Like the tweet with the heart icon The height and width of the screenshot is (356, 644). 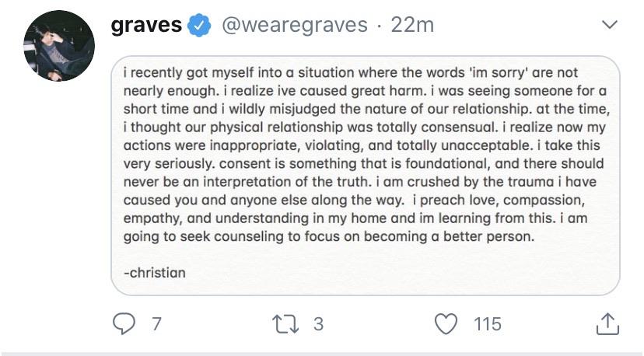coord(445,323)
